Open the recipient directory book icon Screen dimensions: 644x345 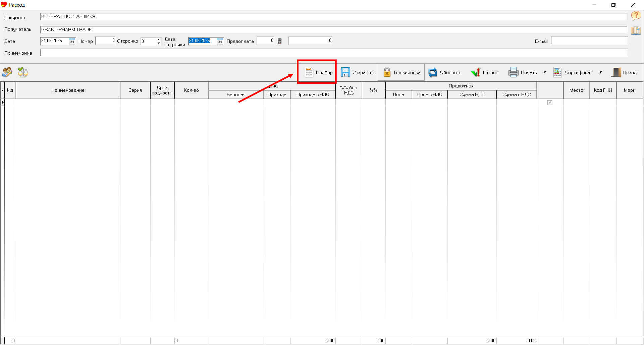tap(636, 30)
